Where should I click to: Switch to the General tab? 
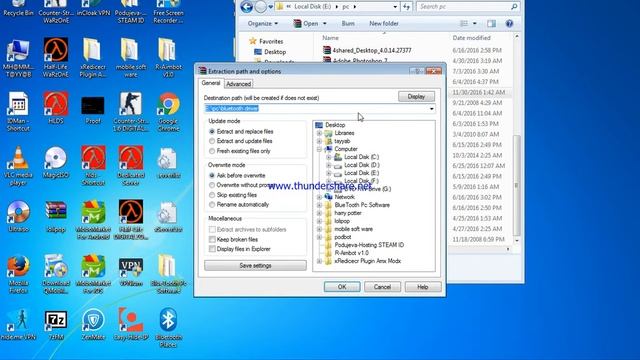click(x=211, y=83)
